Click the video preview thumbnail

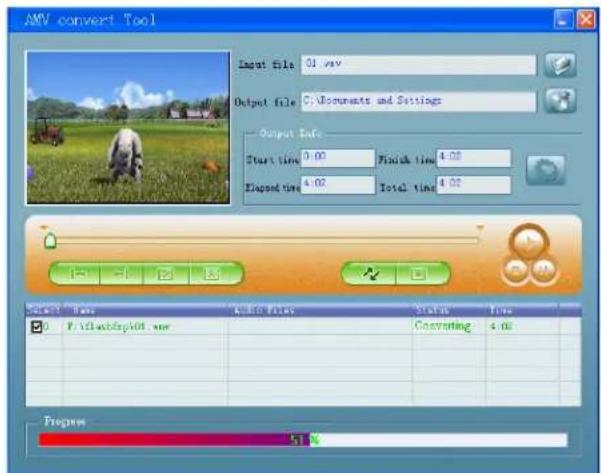(x=128, y=128)
